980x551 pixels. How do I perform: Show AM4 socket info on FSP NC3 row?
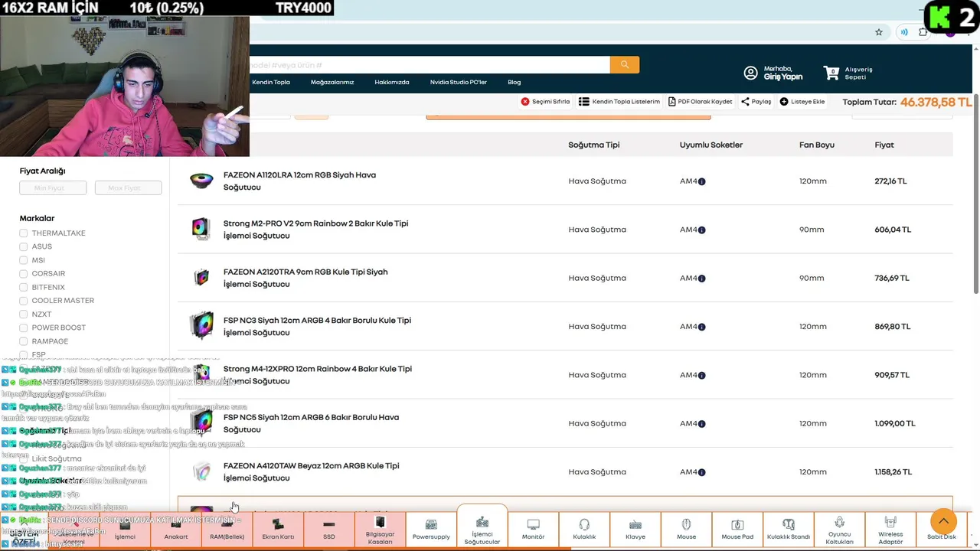coord(701,327)
